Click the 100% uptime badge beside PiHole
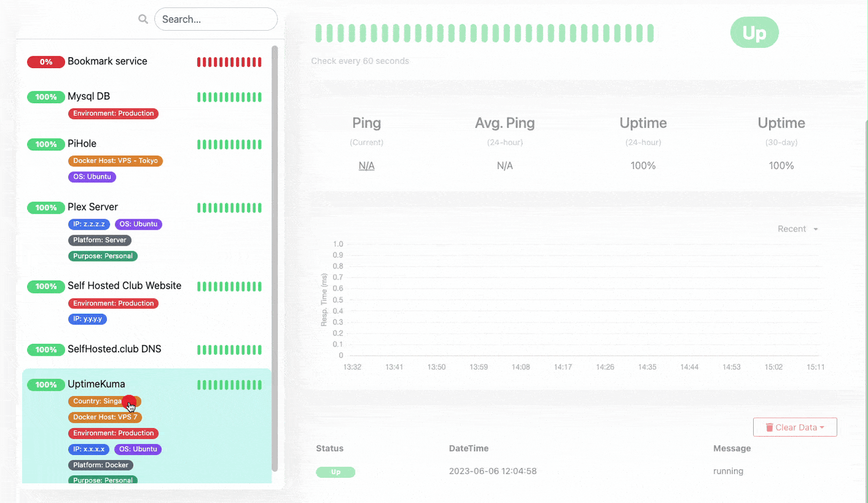This screenshot has height=503, width=868. (x=46, y=144)
